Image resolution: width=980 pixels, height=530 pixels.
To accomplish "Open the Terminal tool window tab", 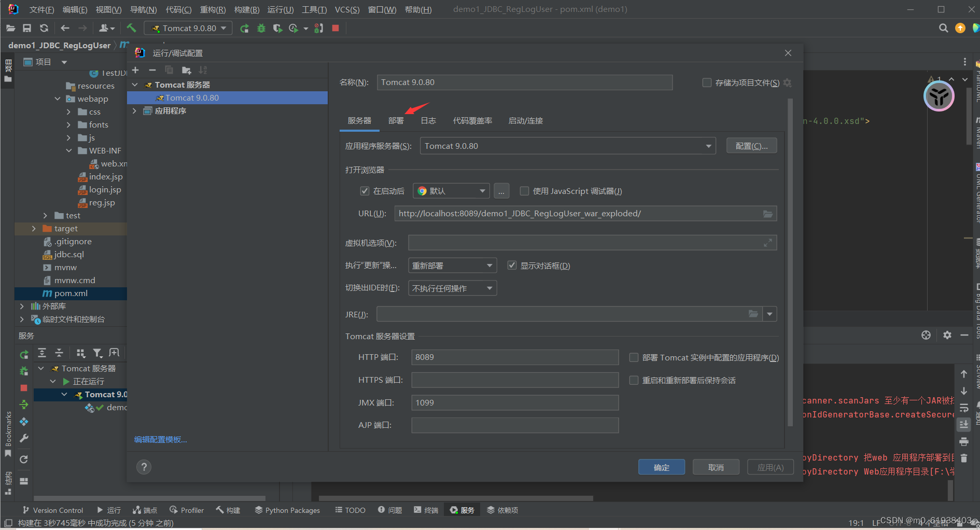I will [426, 510].
